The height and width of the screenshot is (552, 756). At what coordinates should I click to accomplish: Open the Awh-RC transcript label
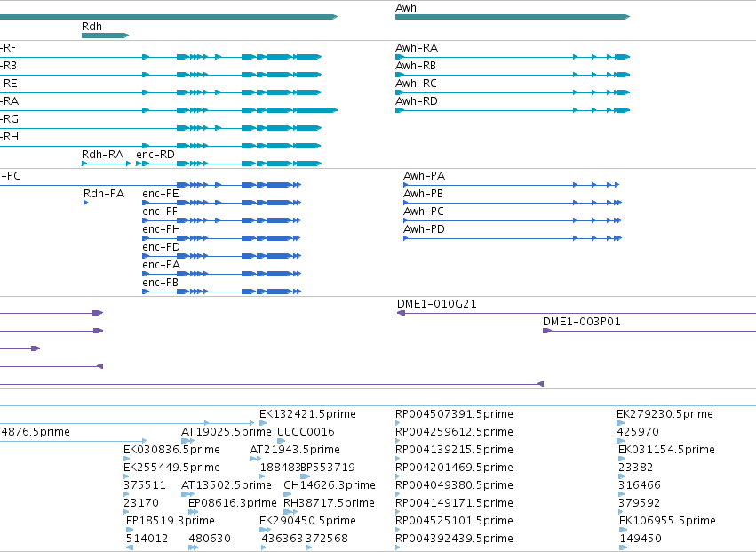tap(416, 84)
